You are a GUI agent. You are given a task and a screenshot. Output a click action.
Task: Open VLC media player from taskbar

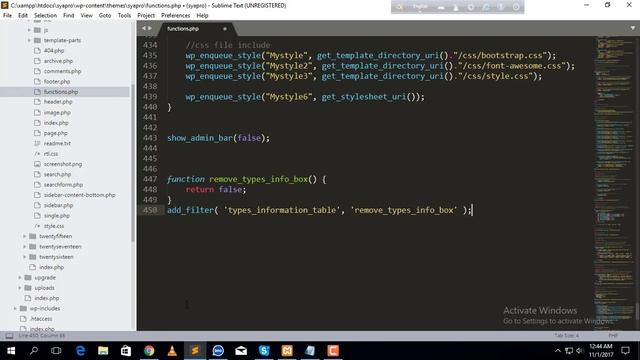pos(172,351)
